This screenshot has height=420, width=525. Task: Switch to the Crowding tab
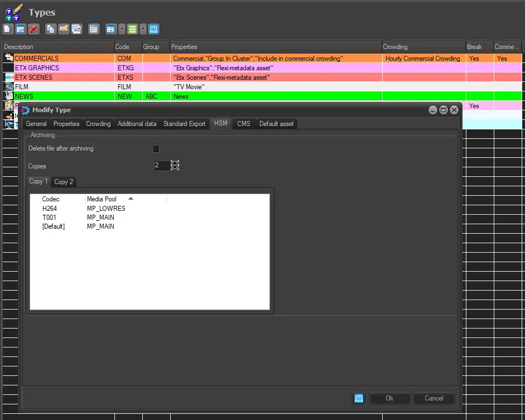pyautogui.click(x=98, y=124)
